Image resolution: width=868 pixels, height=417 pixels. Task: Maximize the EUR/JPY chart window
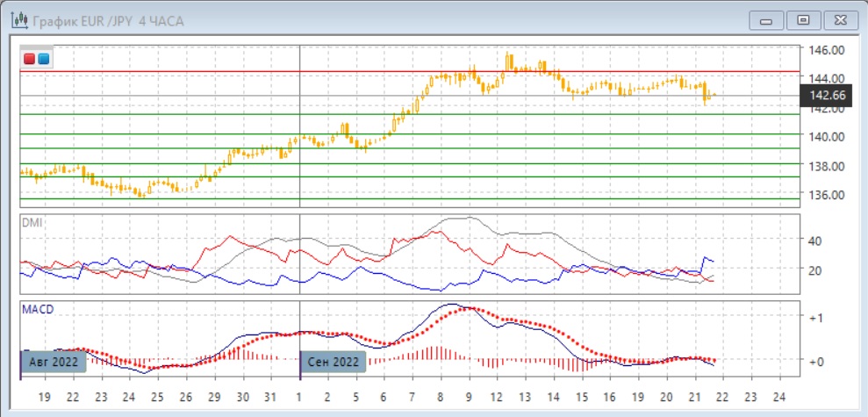(x=802, y=19)
